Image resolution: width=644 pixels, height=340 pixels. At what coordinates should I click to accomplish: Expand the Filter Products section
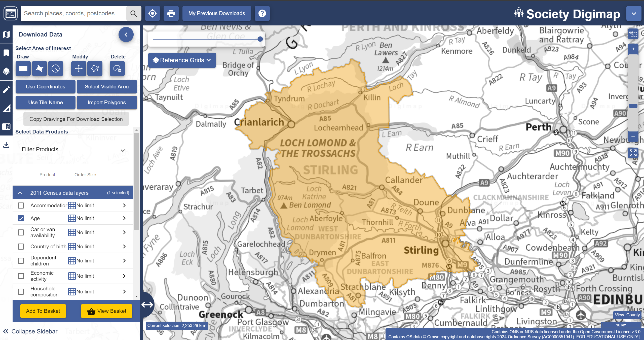pos(73,150)
